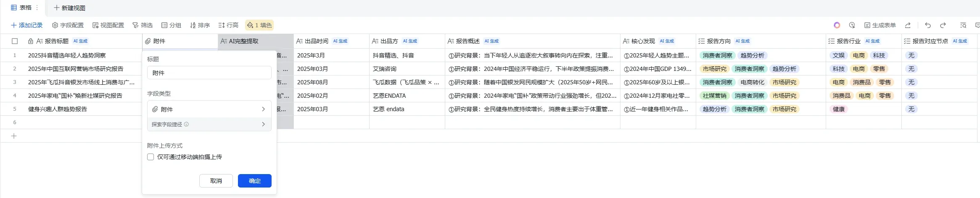Click the cell 2025年02月

click(x=331, y=96)
